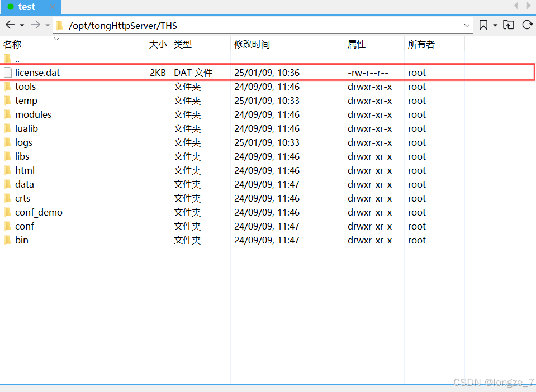Click the go to parent folder icon
Image resolution: width=536 pixels, height=392 pixels.
(509, 25)
